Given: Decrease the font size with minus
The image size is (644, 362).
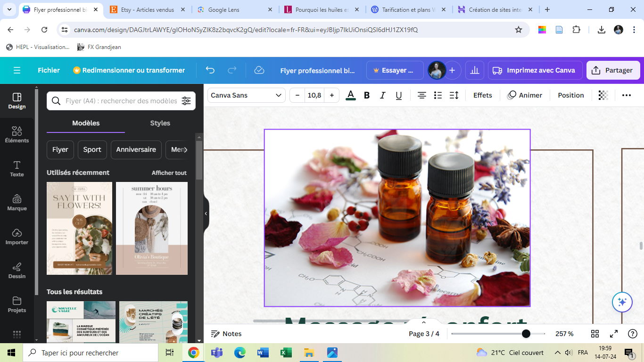Looking at the screenshot, I should point(297,95).
